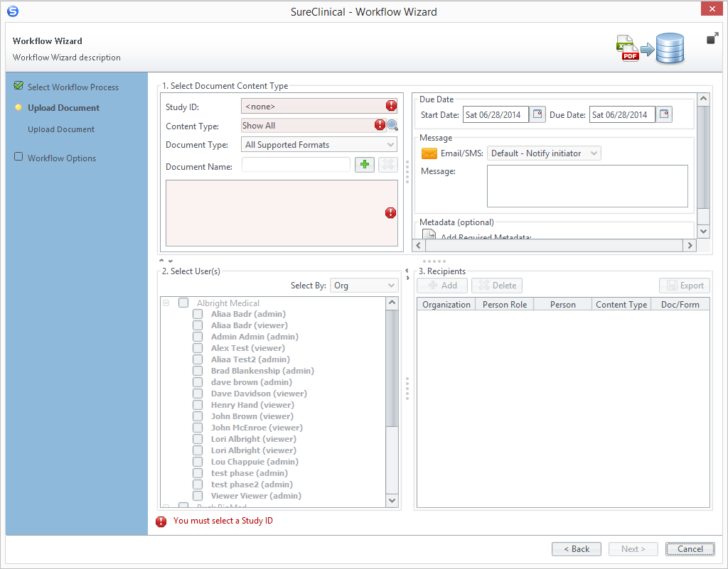Check John McEnroe (viewer) user
The height and width of the screenshot is (569, 728).
pyautogui.click(x=198, y=428)
